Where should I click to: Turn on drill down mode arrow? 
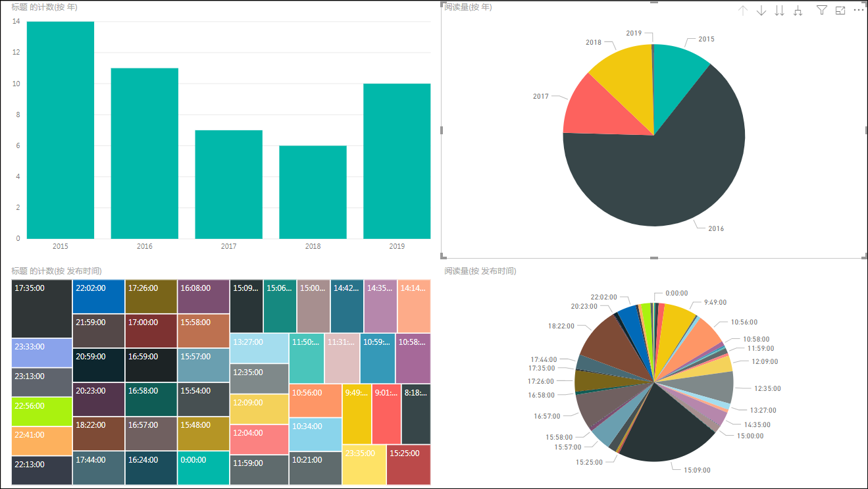[761, 11]
